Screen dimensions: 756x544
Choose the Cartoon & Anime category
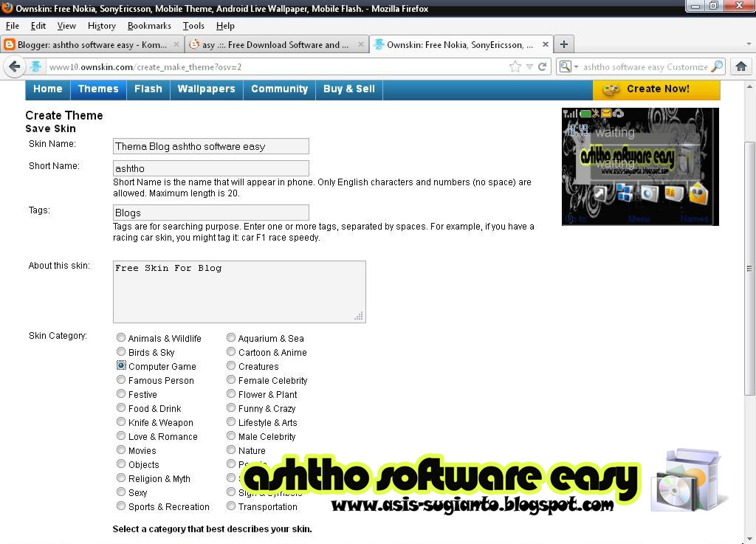(x=231, y=352)
